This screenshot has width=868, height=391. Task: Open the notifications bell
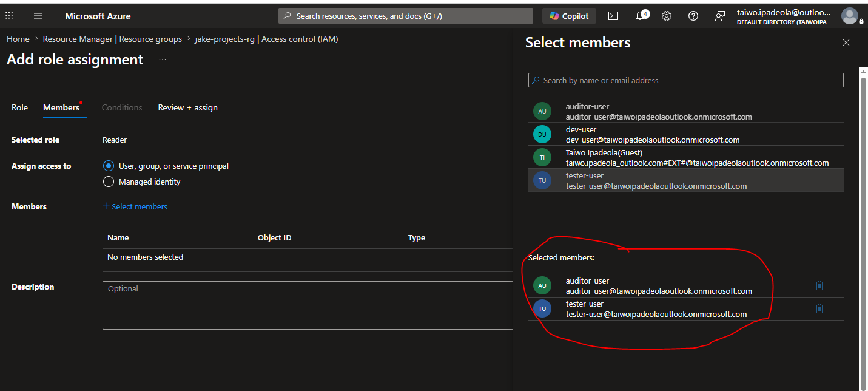(641, 16)
